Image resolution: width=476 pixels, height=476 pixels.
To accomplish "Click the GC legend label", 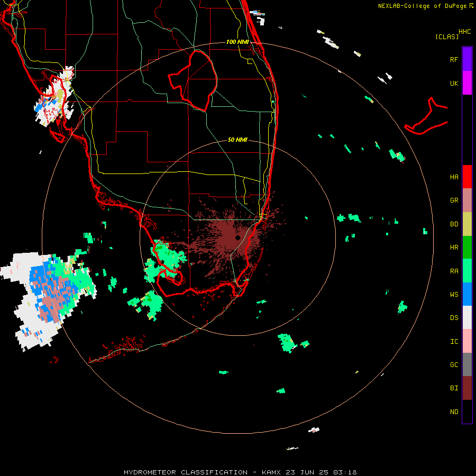I will coord(454,365).
